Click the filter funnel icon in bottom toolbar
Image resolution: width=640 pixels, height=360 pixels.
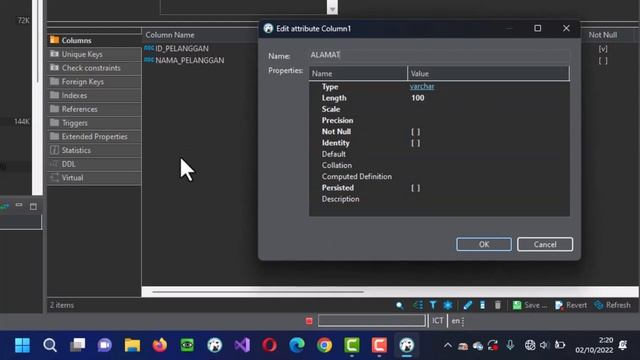coord(433,305)
